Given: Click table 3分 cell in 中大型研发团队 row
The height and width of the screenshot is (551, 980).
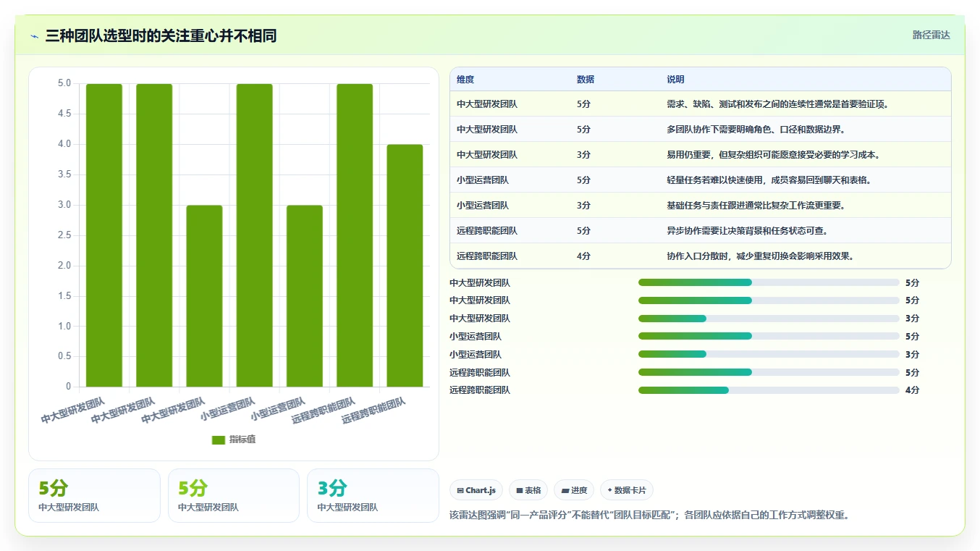Looking at the screenshot, I should tap(583, 155).
